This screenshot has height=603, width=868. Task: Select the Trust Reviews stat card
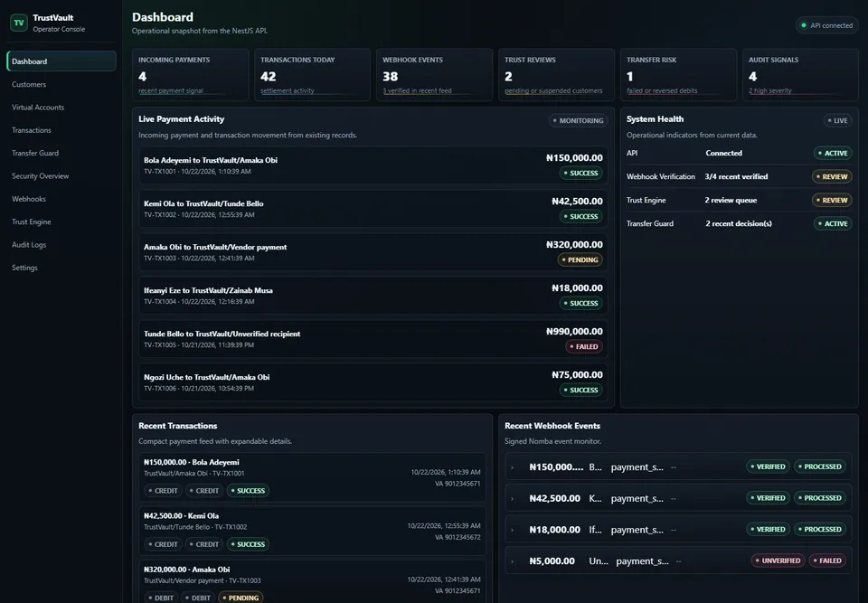[x=556, y=75]
